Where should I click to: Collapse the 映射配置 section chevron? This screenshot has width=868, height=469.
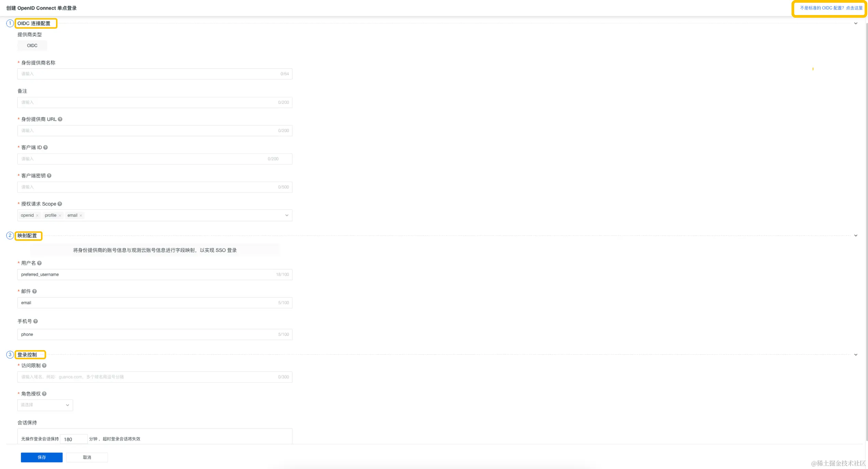856,236
